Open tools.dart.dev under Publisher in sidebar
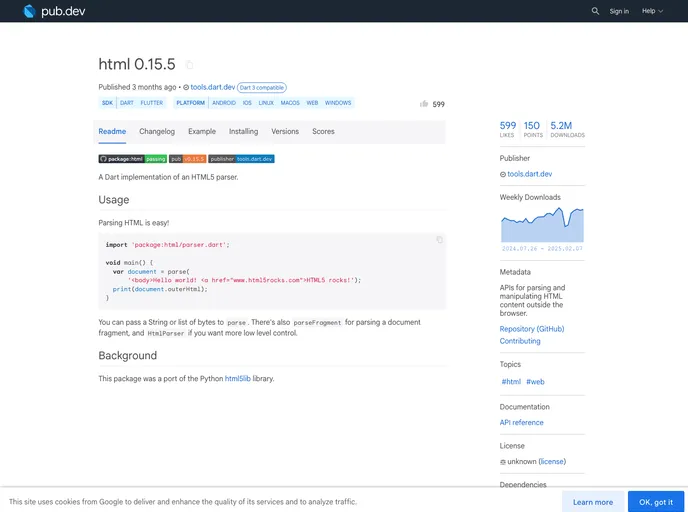 (529, 174)
